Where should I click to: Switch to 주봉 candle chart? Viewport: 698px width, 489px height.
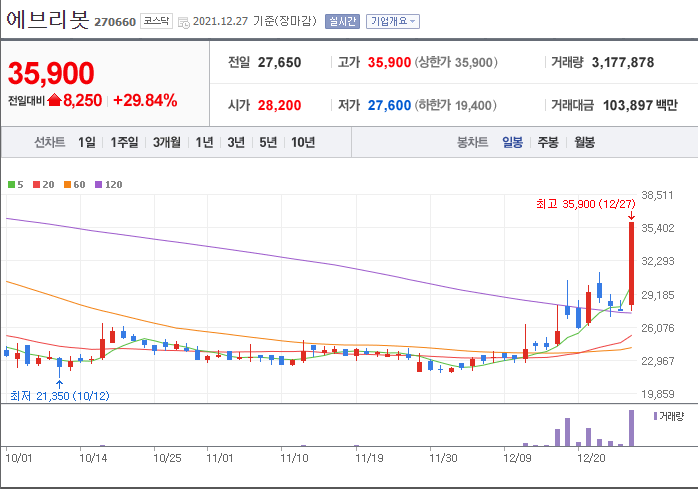pos(548,143)
